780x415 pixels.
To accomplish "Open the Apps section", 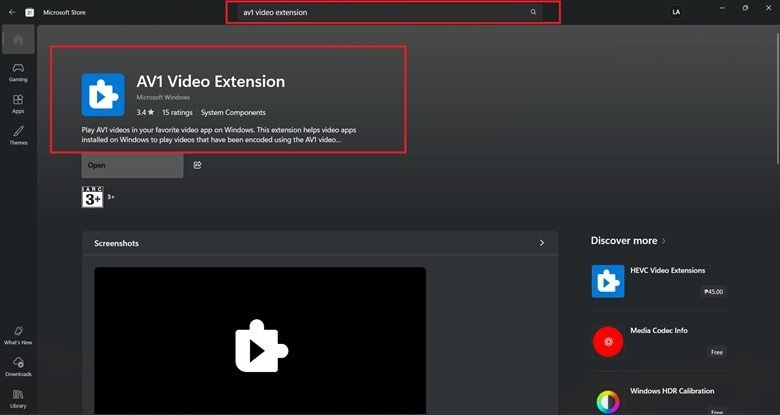I will pyautogui.click(x=18, y=104).
